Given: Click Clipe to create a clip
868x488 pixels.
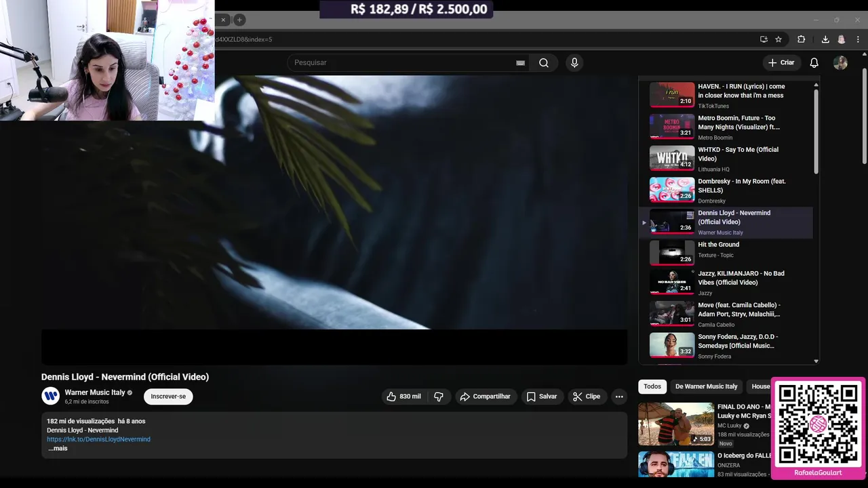Looking at the screenshot, I should (x=587, y=396).
